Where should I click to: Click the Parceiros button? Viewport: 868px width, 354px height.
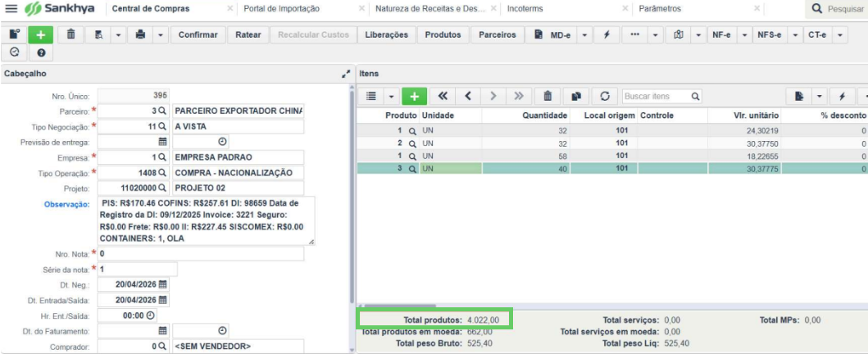497,35
